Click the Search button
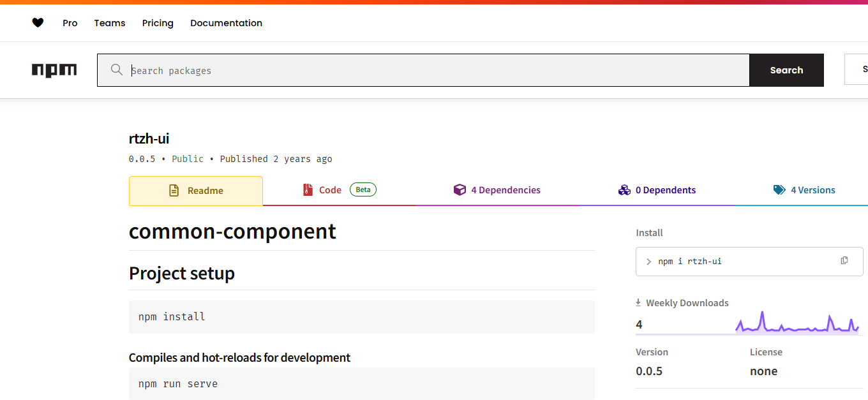Screen dimensions: 868x400 (x=786, y=70)
